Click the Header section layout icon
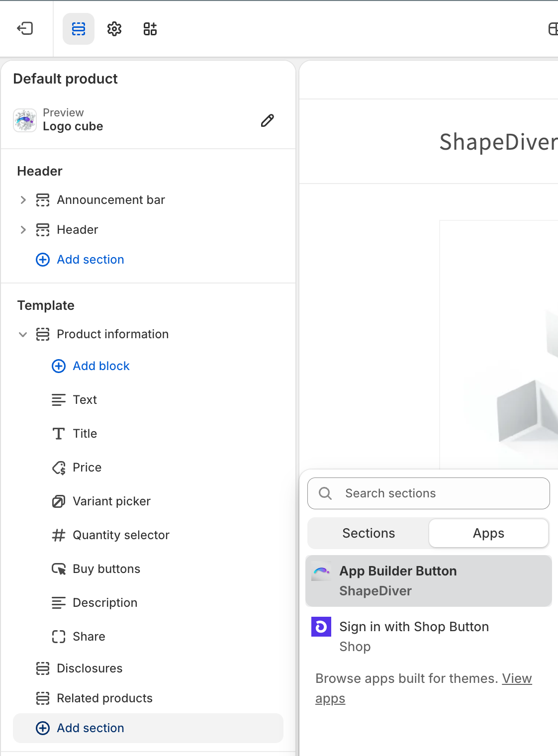The width and height of the screenshot is (558, 756). 43,230
